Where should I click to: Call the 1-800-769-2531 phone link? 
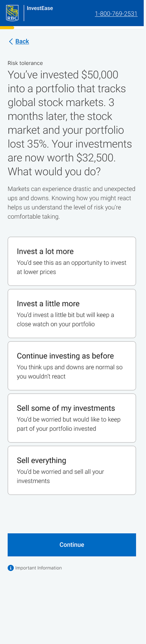tap(116, 13)
